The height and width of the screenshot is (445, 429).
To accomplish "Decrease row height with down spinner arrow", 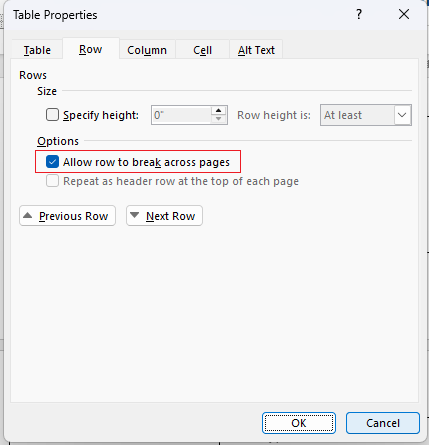I will [219, 119].
